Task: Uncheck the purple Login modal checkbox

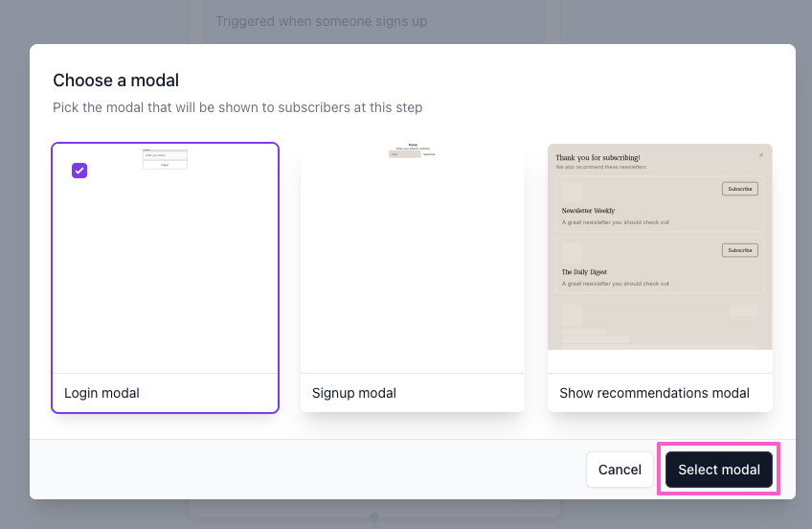Action: point(79,171)
